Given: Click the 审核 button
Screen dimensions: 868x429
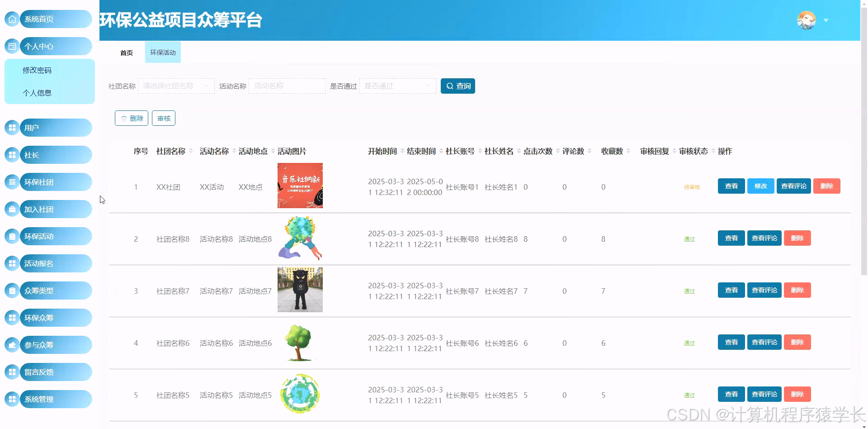Looking at the screenshot, I should tap(164, 118).
